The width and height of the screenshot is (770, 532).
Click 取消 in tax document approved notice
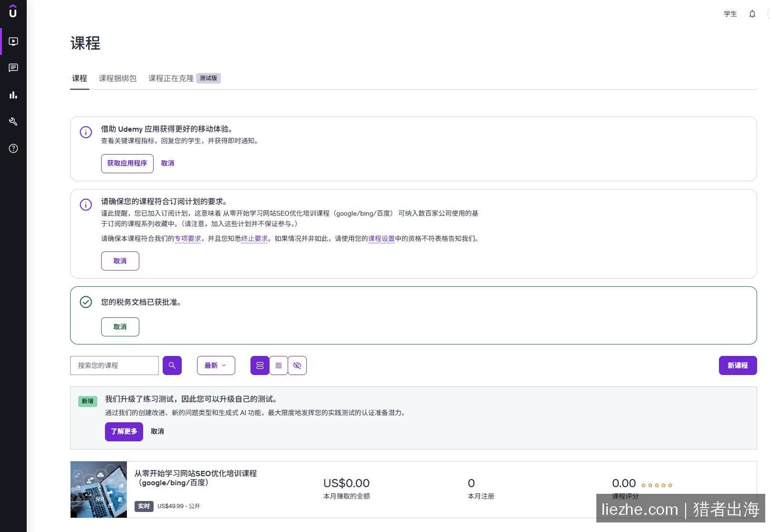[120, 327]
